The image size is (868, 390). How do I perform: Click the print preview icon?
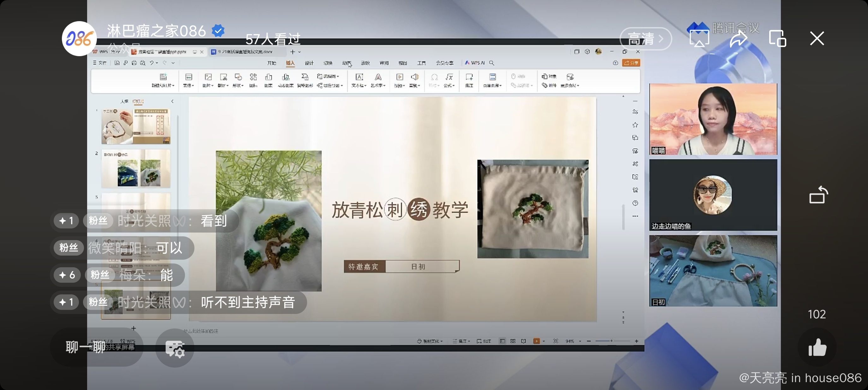point(143,63)
